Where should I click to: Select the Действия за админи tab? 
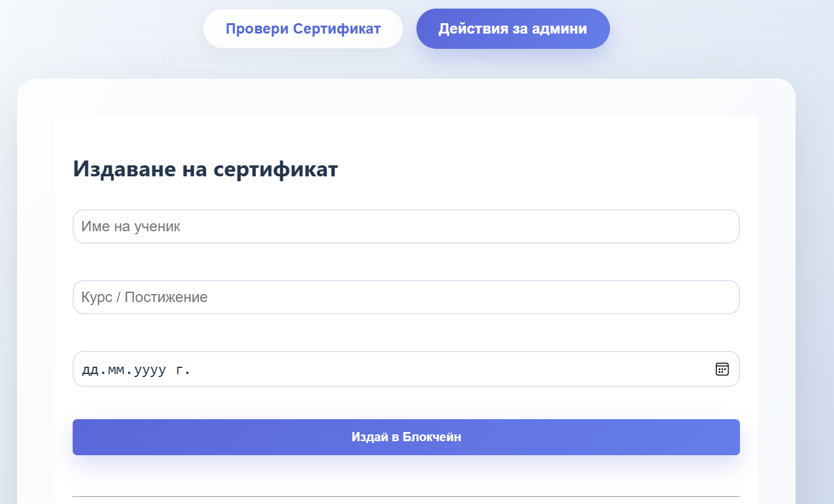pyautogui.click(x=513, y=29)
